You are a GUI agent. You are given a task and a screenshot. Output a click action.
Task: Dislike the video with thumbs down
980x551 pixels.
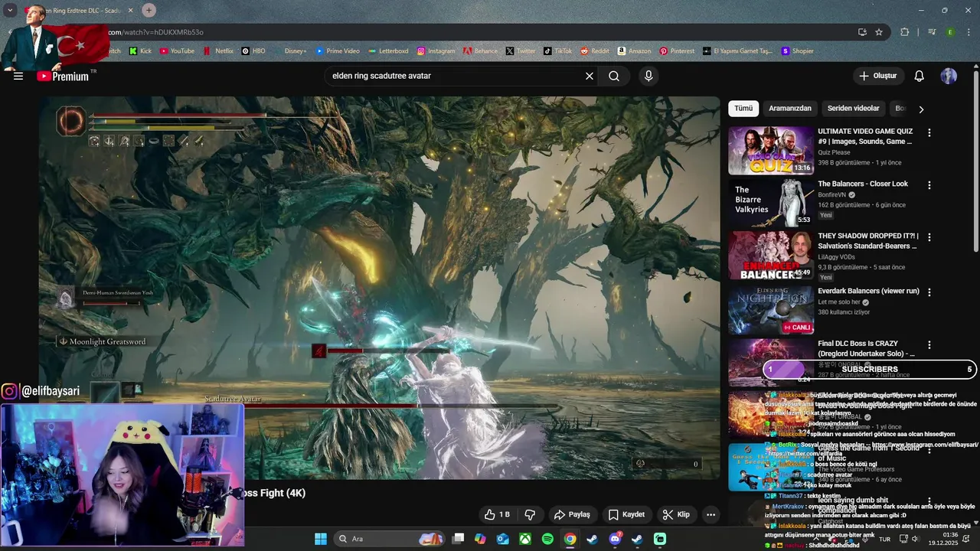pyautogui.click(x=530, y=515)
